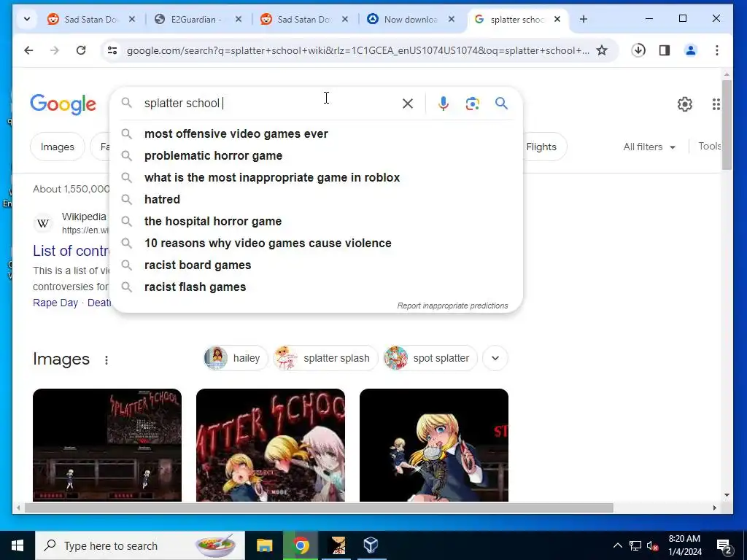This screenshot has height=560, width=747.
Task: Open the VirtualBox cube taskbar icon
Action: pos(371,545)
